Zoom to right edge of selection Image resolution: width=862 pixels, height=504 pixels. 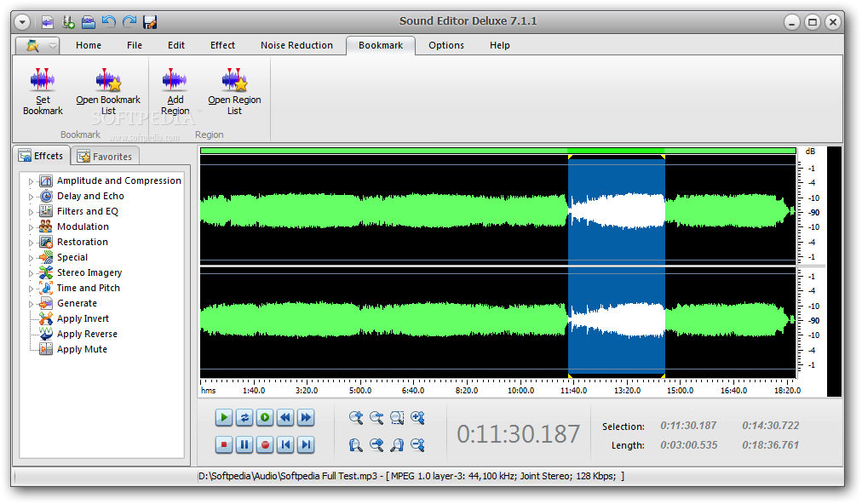[397, 444]
